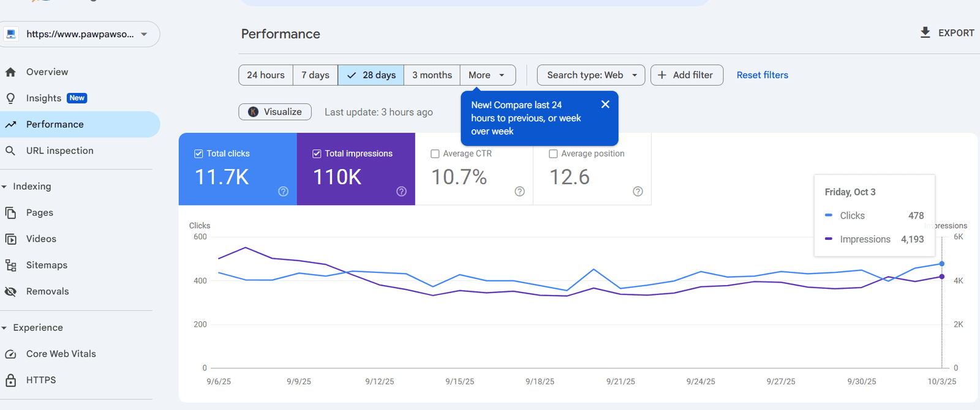Click the Export download icon
This screenshot has width=980, height=410.
(925, 32)
